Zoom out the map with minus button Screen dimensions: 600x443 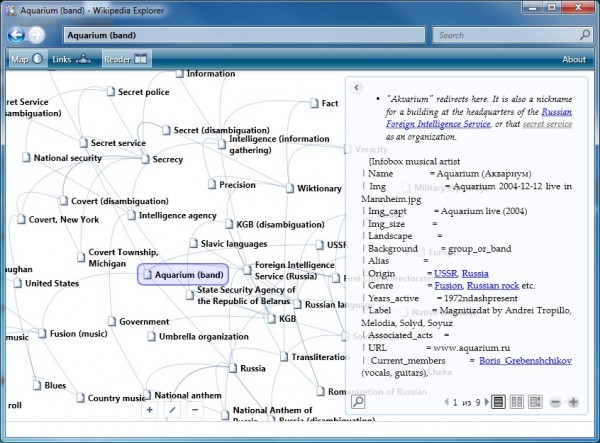tap(195, 410)
